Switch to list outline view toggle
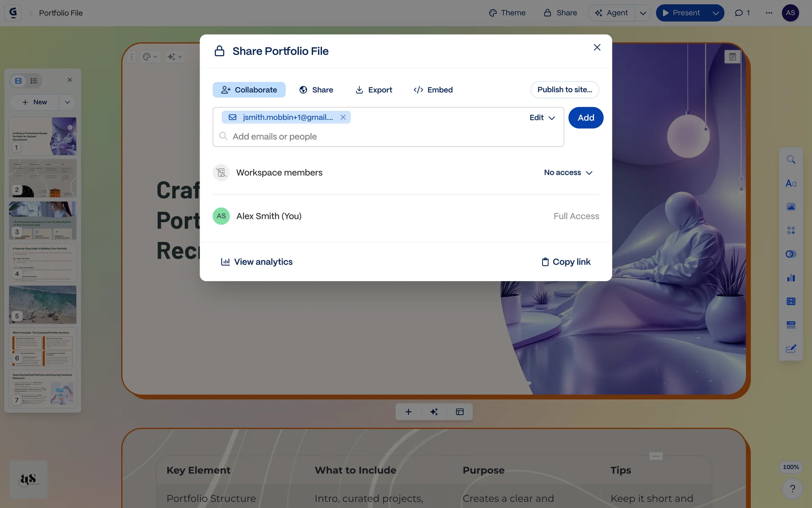 pos(34,80)
